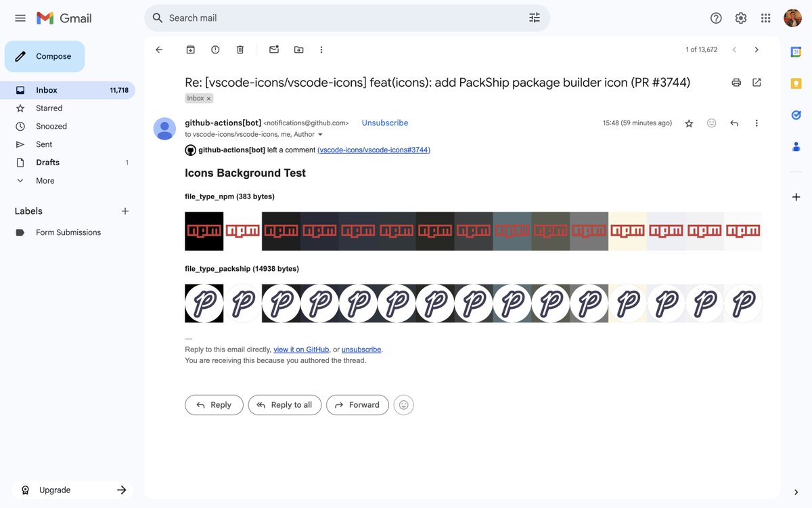Viewport: 812px width, 508px height.
Task: Click the 'file_type_packship (14938 bytes)' text
Action: coord(242,269)
